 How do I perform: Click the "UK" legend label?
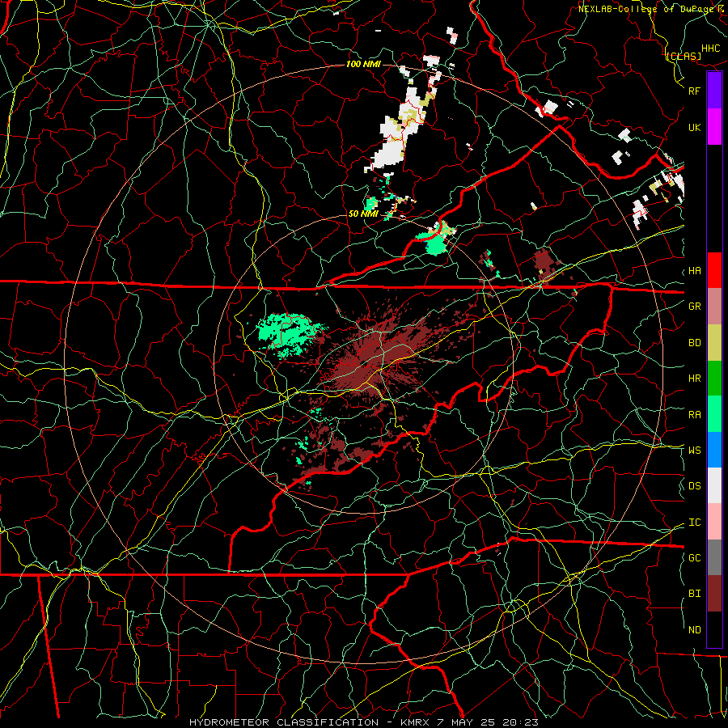(694, 127)
